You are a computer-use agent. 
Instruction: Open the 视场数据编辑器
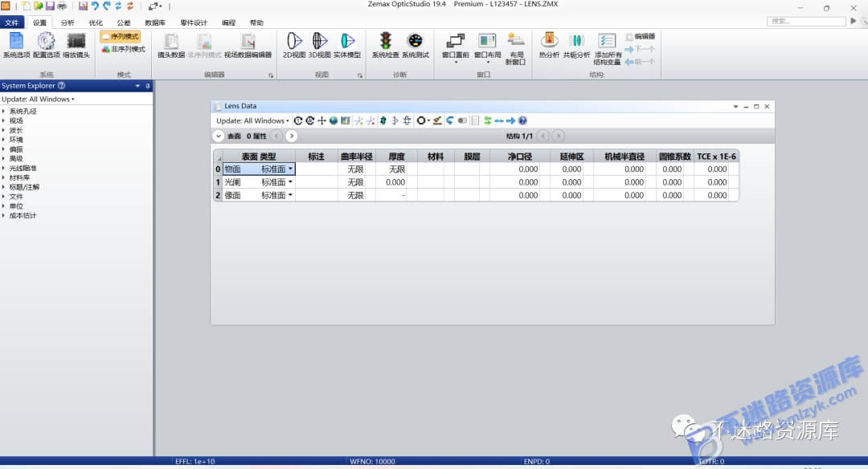248,45
